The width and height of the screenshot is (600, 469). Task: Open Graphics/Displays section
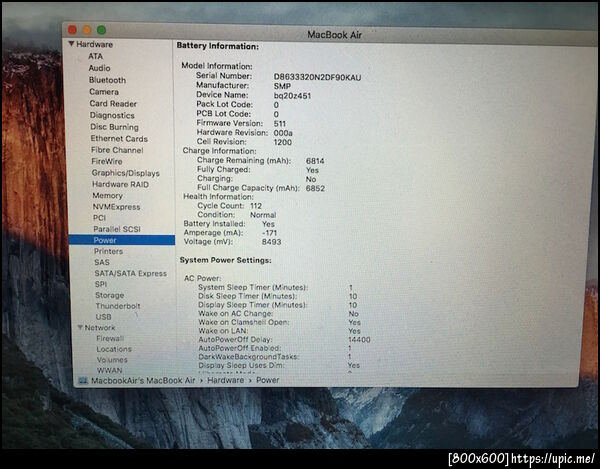(126, 173)
